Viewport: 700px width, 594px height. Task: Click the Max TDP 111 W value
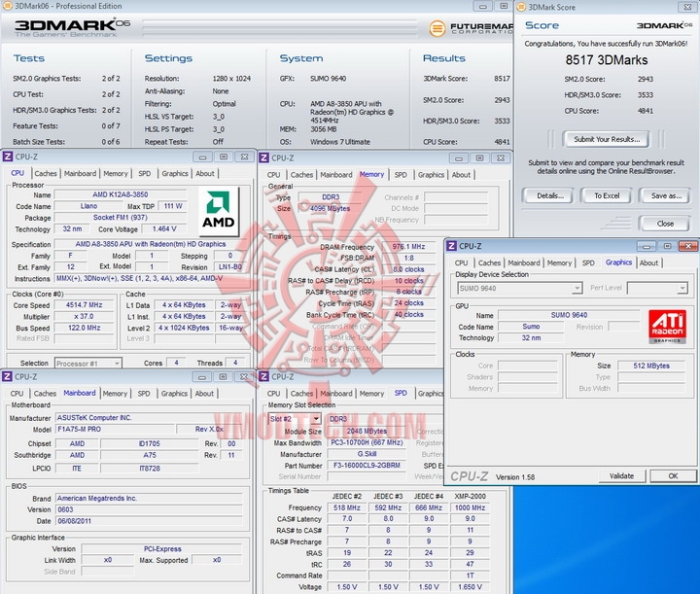pos(173,206)
